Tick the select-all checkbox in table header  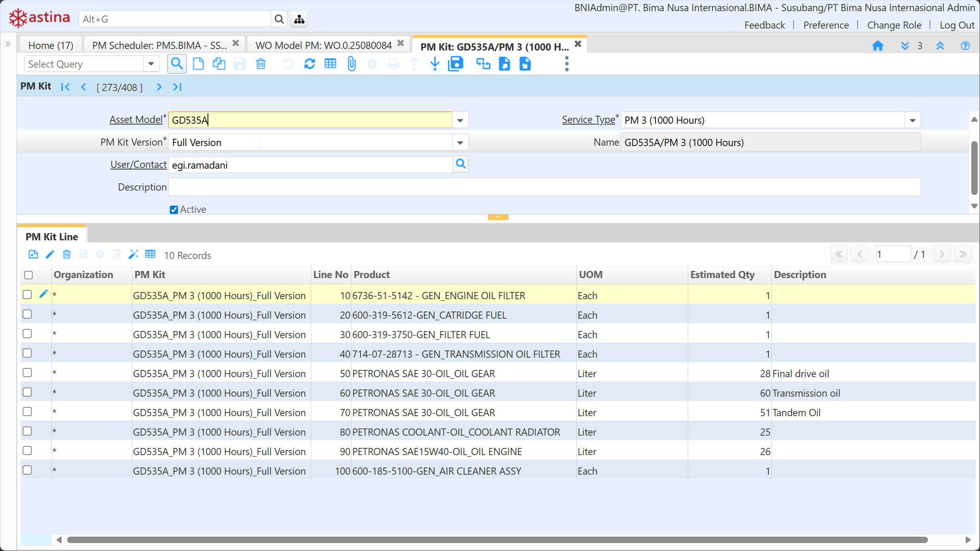coord(28,275)
